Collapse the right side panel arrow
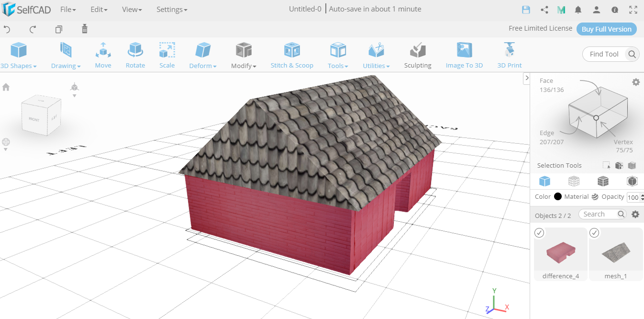644x319 pixels. [x=526, y=78]
